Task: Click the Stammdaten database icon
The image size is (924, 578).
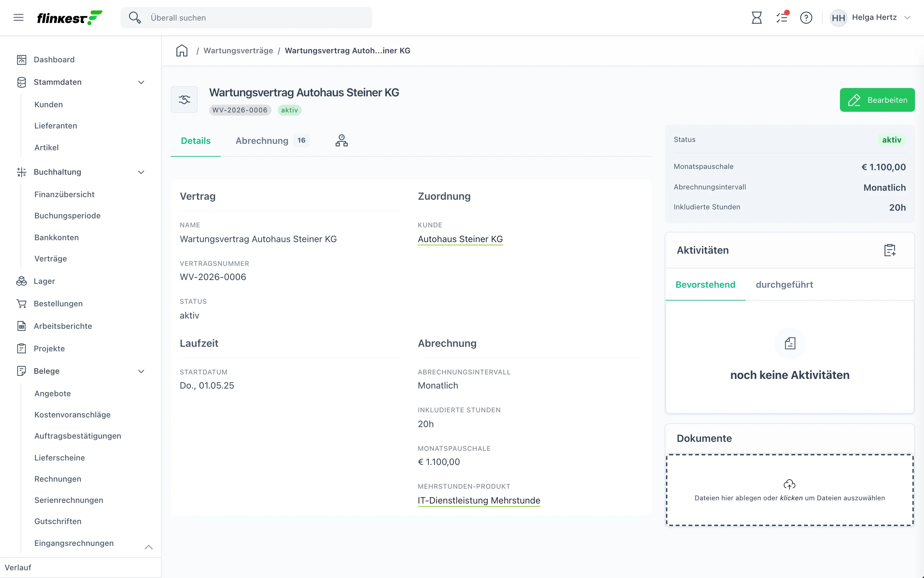Action: pyautogui.click(x=22, y=82)
